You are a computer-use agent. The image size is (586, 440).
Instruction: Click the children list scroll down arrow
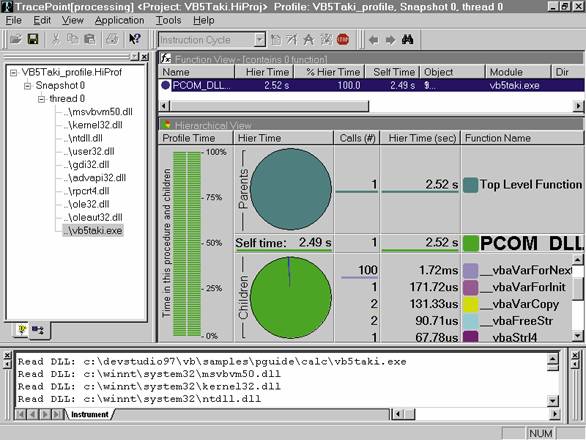coord(577,336)
